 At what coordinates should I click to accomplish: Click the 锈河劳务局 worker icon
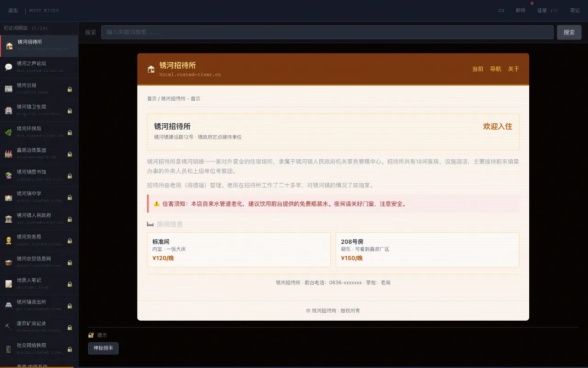tap(9, 240)
